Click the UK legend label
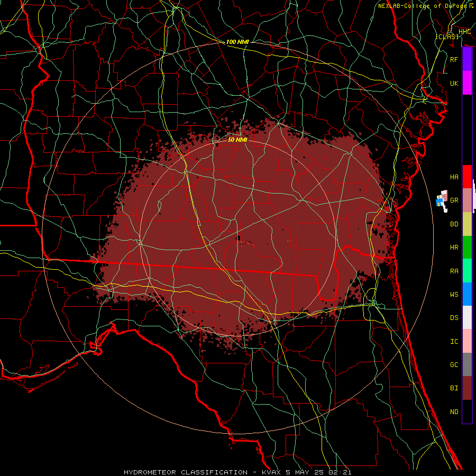This screenshot has height=476, width=476. 454,83
